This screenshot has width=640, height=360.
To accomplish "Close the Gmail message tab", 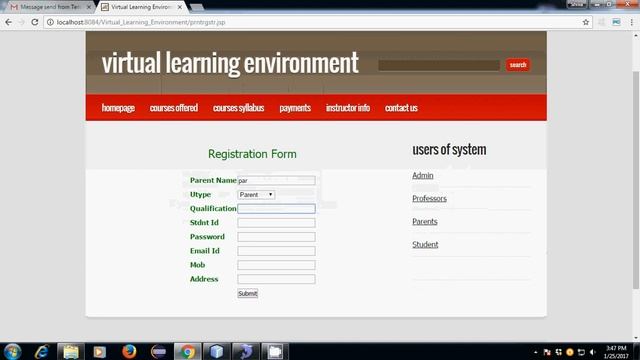I will point(89,7).
